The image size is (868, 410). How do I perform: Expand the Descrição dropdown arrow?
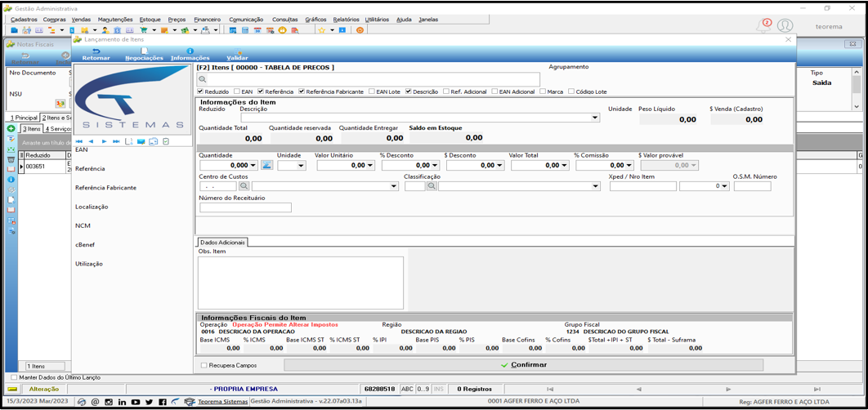(x=595, y=118)
